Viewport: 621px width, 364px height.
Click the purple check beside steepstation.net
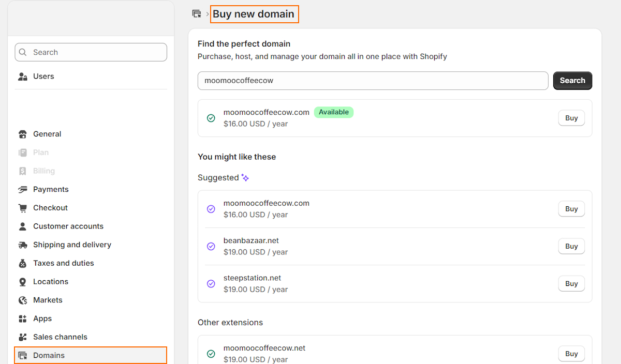pyautogui.click(x=211, y=284)
